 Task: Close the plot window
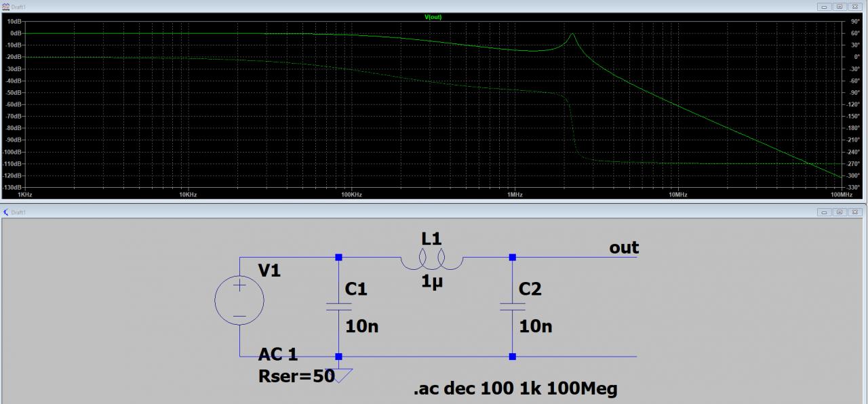click(856, 6)
